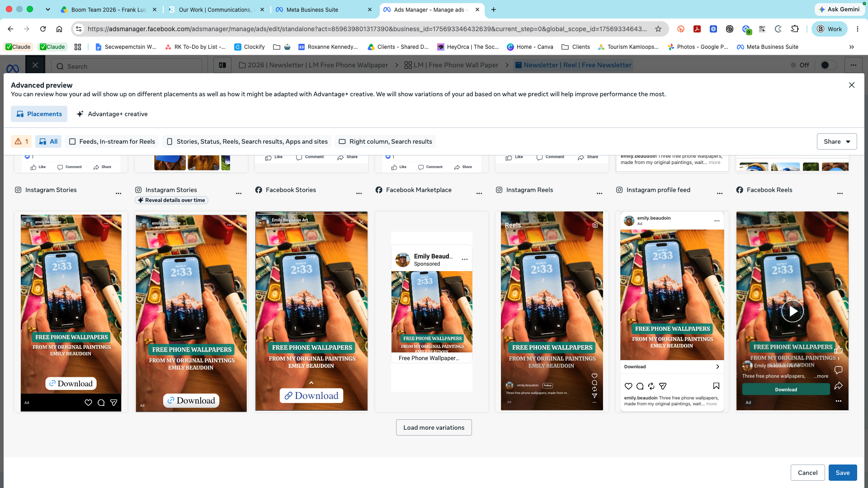Click the Download chevron in Instagram profile feed preview

(717, 366)
